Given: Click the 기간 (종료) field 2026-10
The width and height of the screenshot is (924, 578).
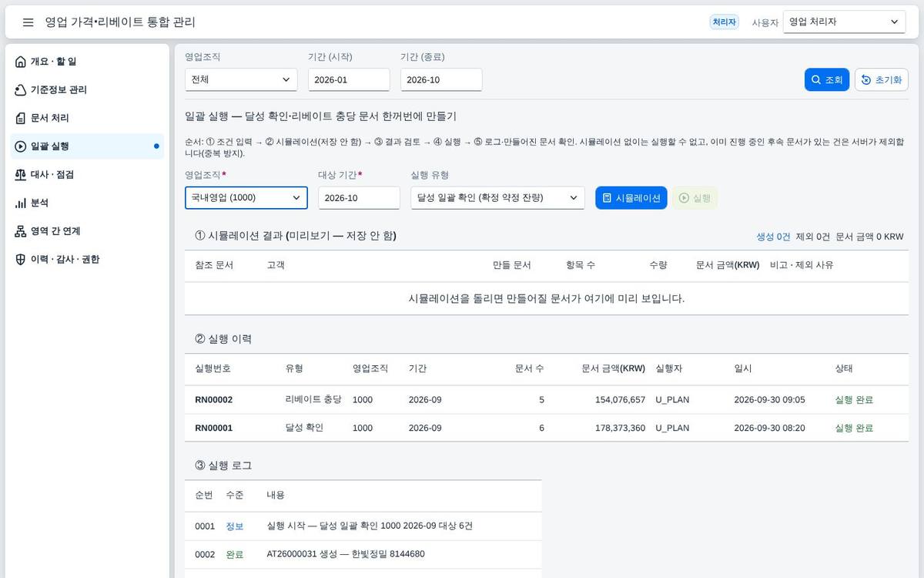Looking at the screenshot, I should point(441,79).
